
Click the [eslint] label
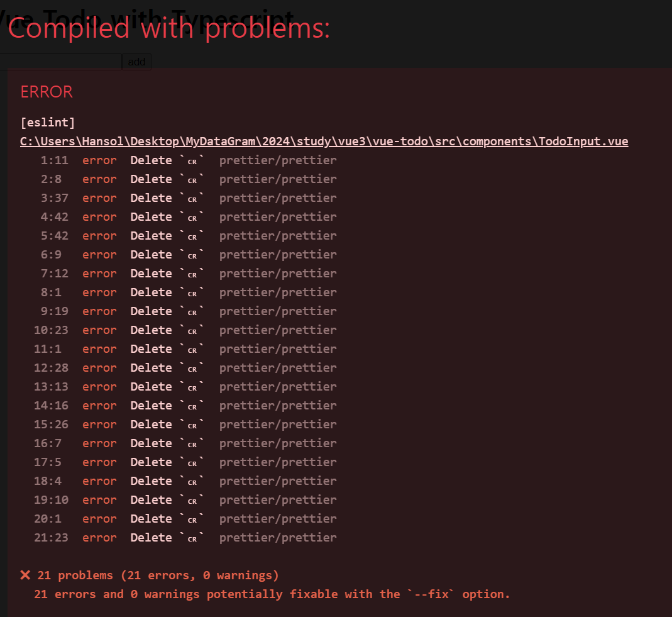(48, 123)
